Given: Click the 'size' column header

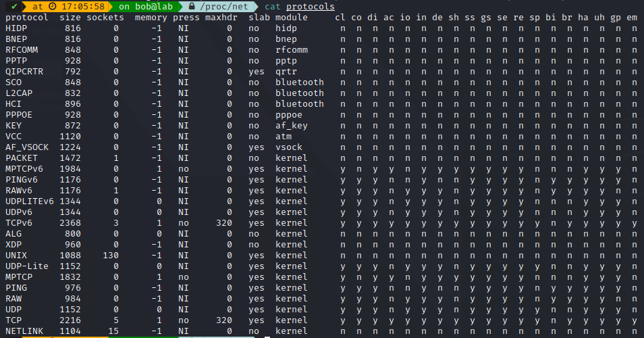Looking at the screenshot, I should (x=70, y=18).
